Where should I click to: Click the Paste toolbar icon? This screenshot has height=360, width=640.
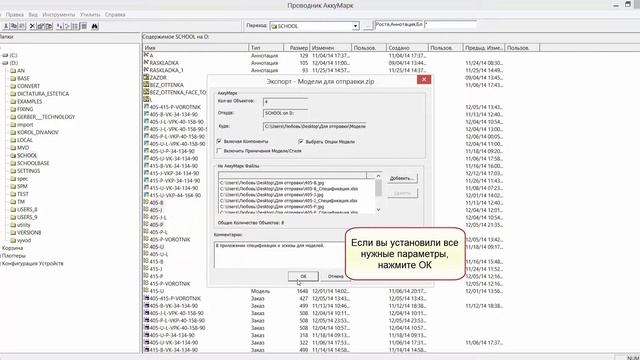pos(22,26)
